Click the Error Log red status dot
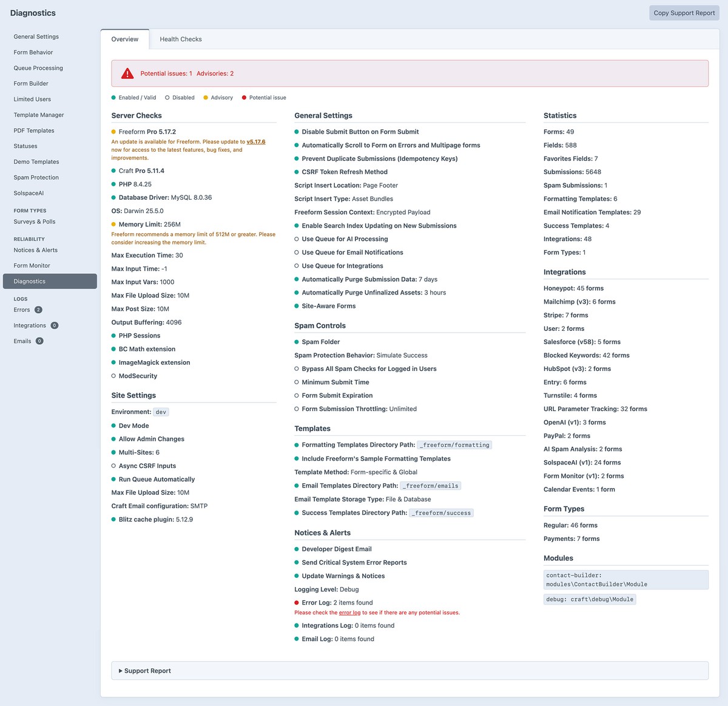The height and width of the screenshot is (706, 728). pos(297,603)
